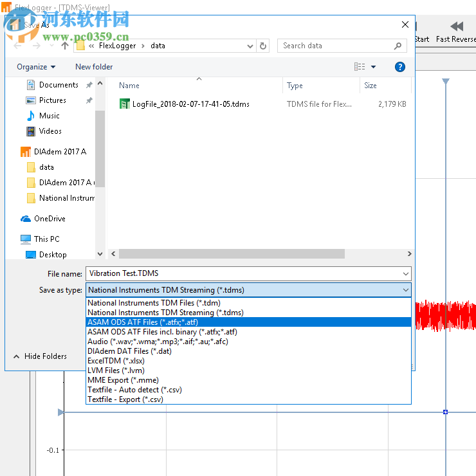Click file list scroll right arrow
The image size is (476, 476).
(x=409, y=254)
